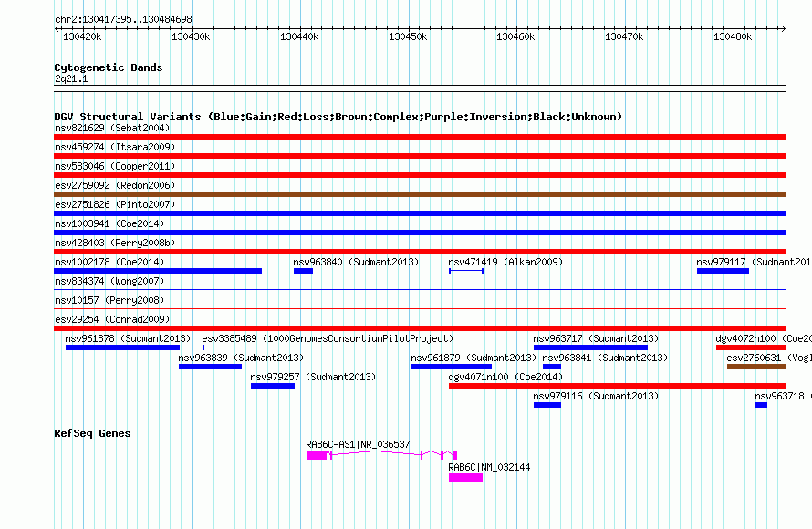Select the nsv979117 blue variant bar
This screenshot has height=529, width=812.
tap(723, 271)
